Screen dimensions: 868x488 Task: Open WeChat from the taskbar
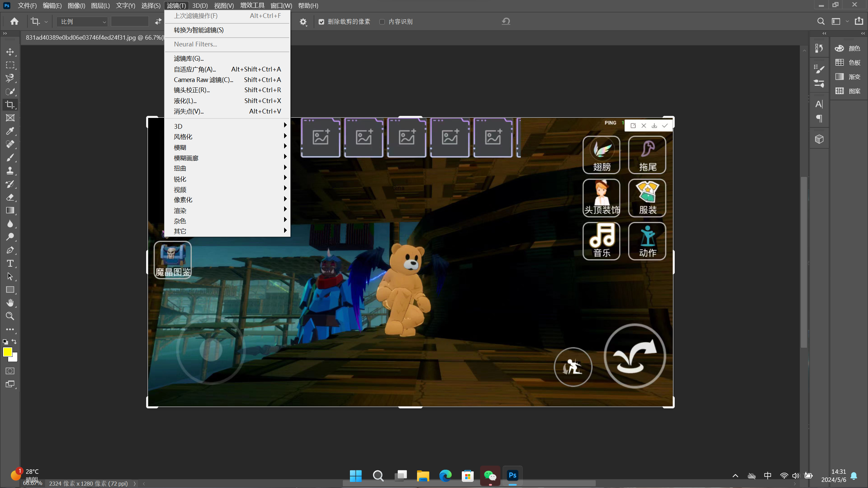[x=490, y=476]
